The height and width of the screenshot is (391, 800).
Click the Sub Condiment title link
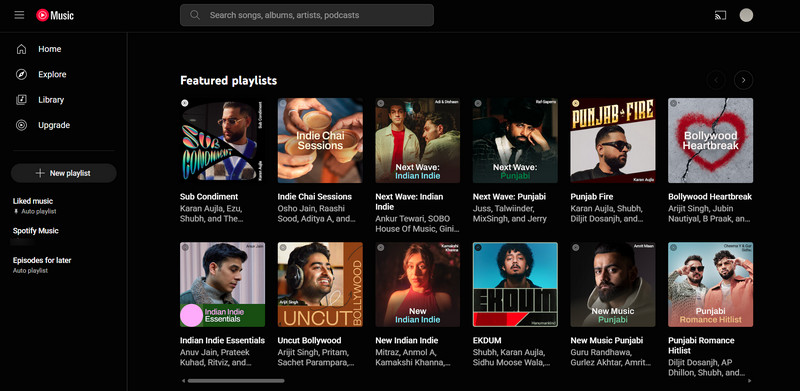point(209,197)
